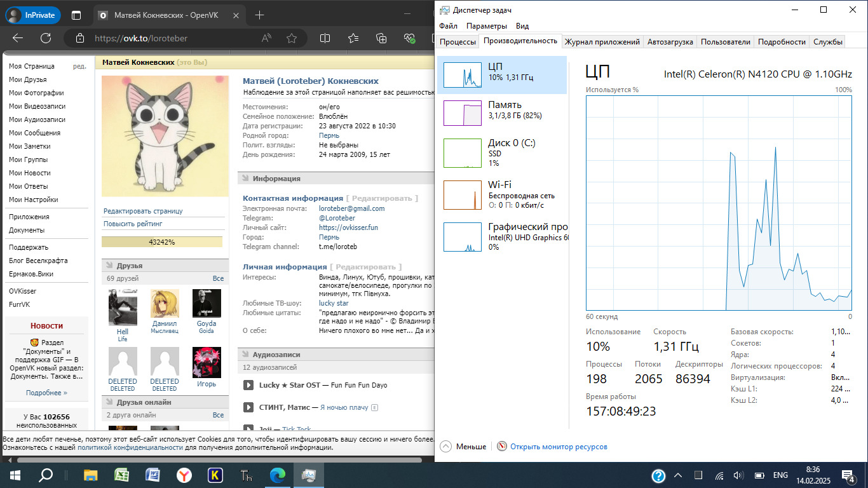Viewport: 868px width, 488px height.
Task: Click the browser Refresh icon
Action: click(x=46, y=38)
